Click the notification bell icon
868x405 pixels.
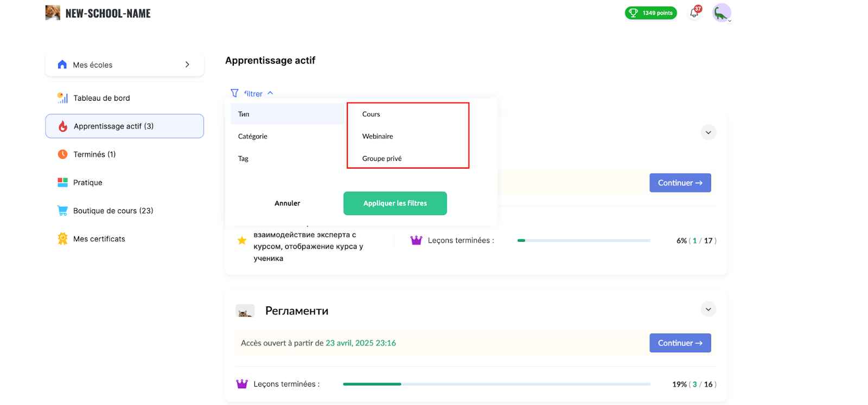tap(694, 13)
